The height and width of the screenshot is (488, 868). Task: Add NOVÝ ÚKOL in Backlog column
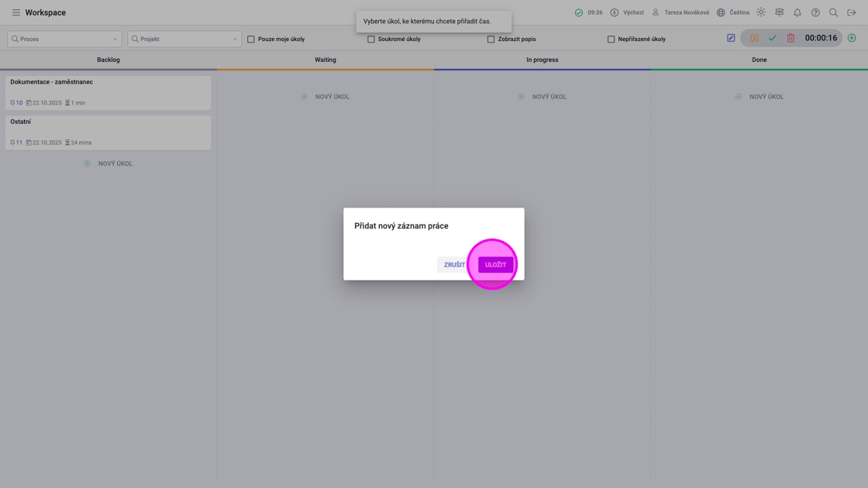[115, 163]
